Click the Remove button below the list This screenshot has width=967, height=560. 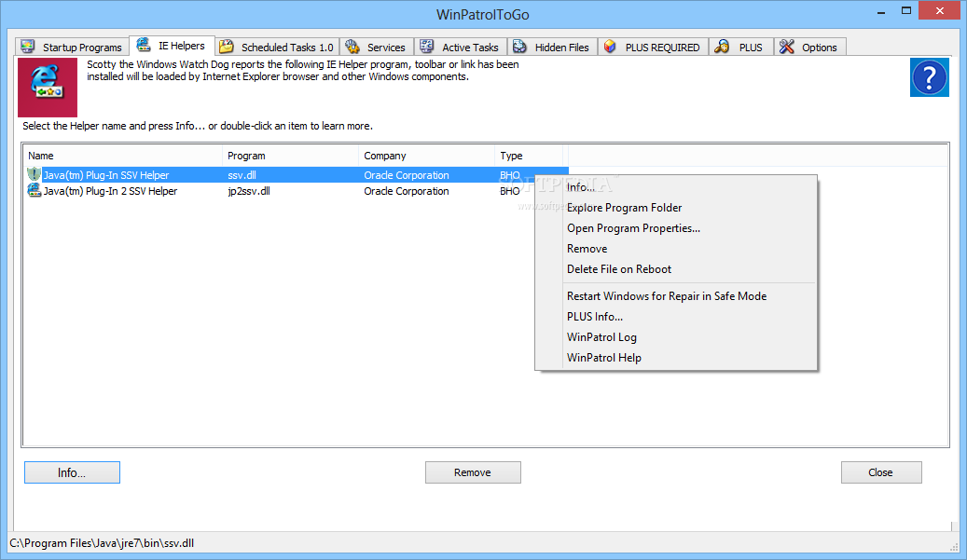[473, 472]
